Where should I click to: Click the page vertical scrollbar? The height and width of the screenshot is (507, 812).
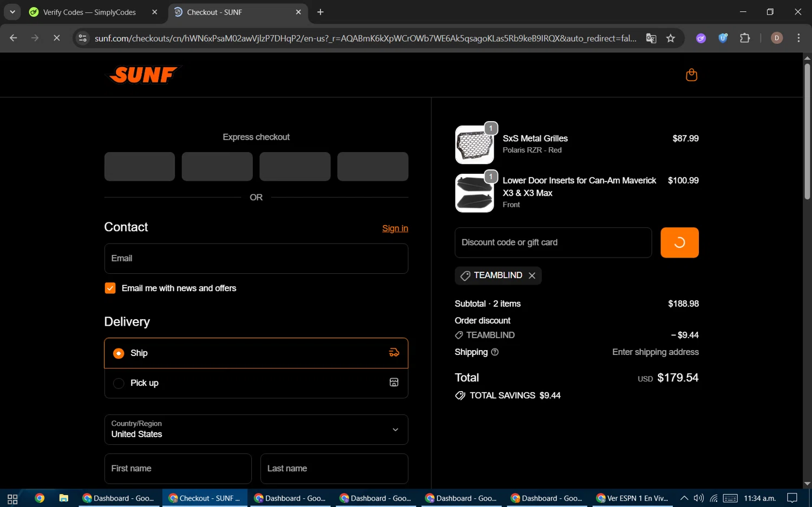click(x=807, y=132)
